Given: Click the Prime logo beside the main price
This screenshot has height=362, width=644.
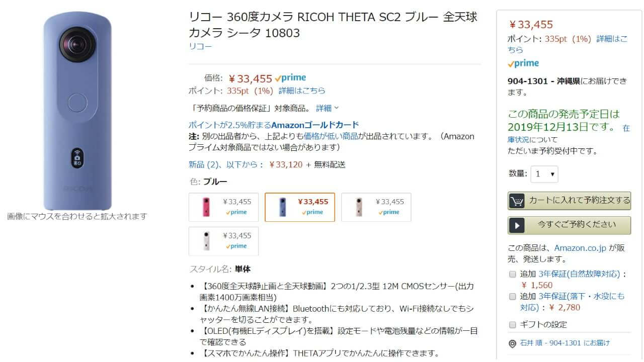Looking at the screenshot, I should pyautogui.click(x=291, y=78).
